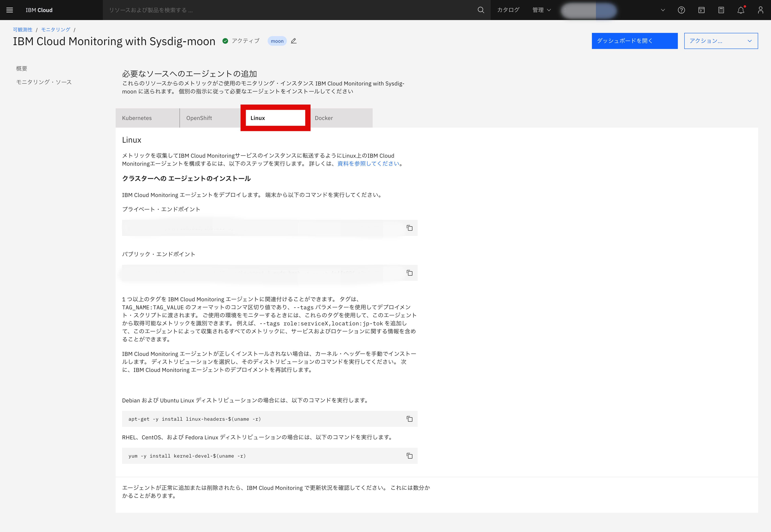Launch the Cloud Shell terminal icon
The height and width of the screenshot is (532, 771).
[x=701, y=10]
